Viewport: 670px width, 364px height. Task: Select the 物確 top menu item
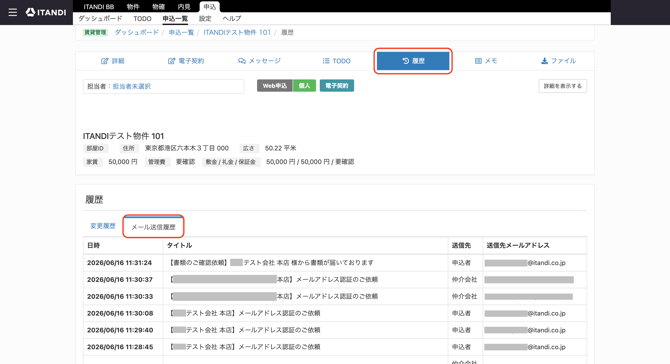coord(159,6)
